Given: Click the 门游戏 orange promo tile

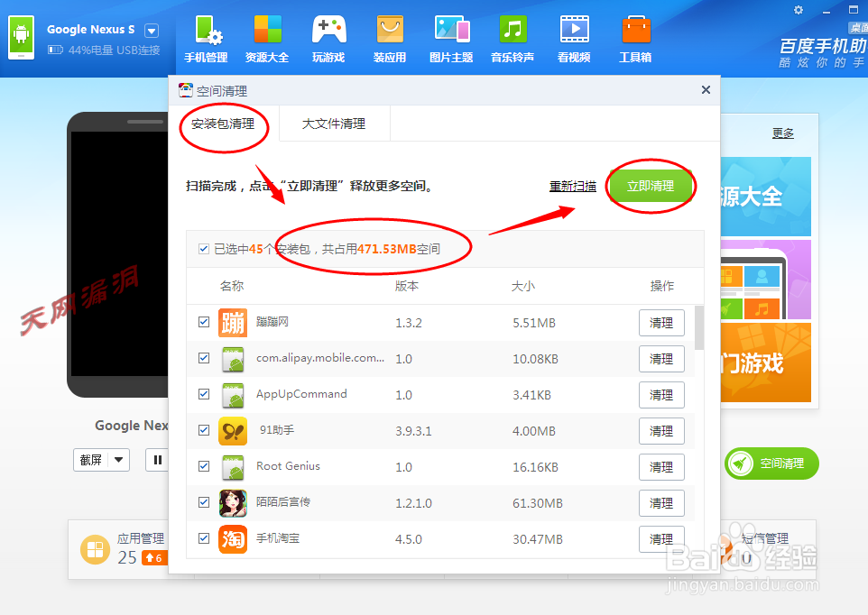Looking at the screenshot, I should pos(765,363).
